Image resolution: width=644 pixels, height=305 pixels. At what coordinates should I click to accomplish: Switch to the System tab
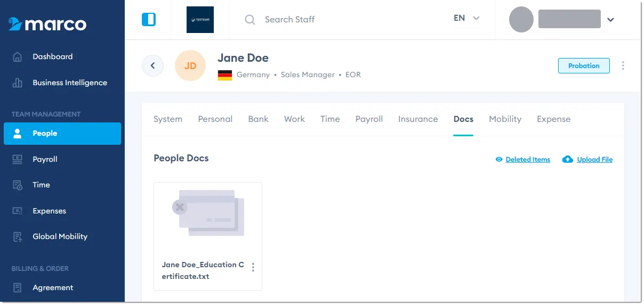pos(168,119)
